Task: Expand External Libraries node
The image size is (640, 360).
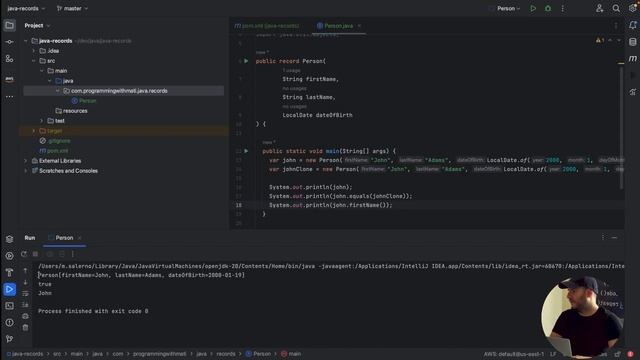Action: [x=26, y=161]
